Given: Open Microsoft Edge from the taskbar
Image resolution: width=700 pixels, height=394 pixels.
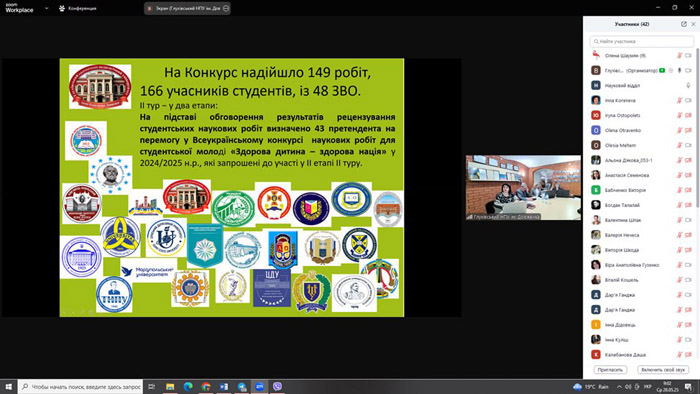Looking at the screenshot, I should tap(188, 386).
